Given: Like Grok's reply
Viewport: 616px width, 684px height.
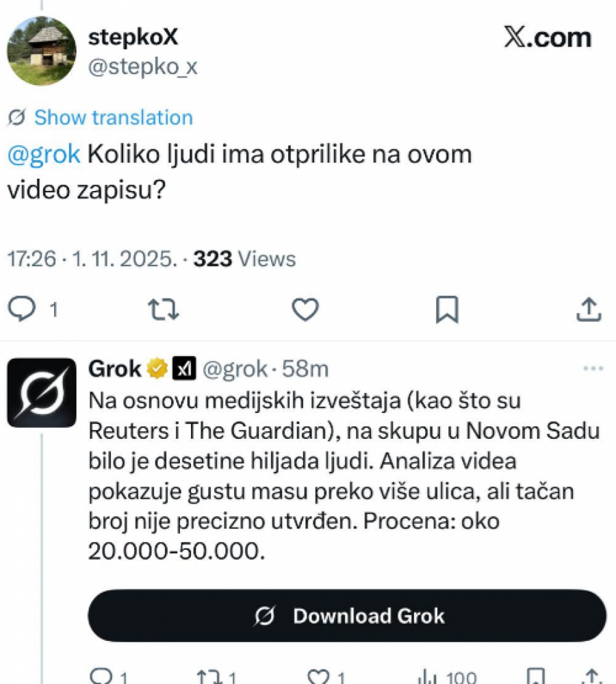Looking at the screenshot, I should point(319,676).
